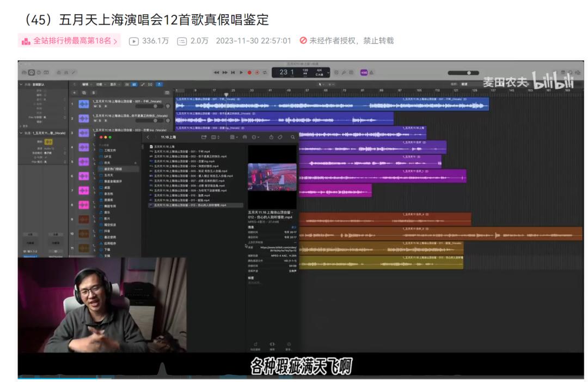Click the Finder Share icon
This screenshot has height=382, width=588.
tap(271, 137)
